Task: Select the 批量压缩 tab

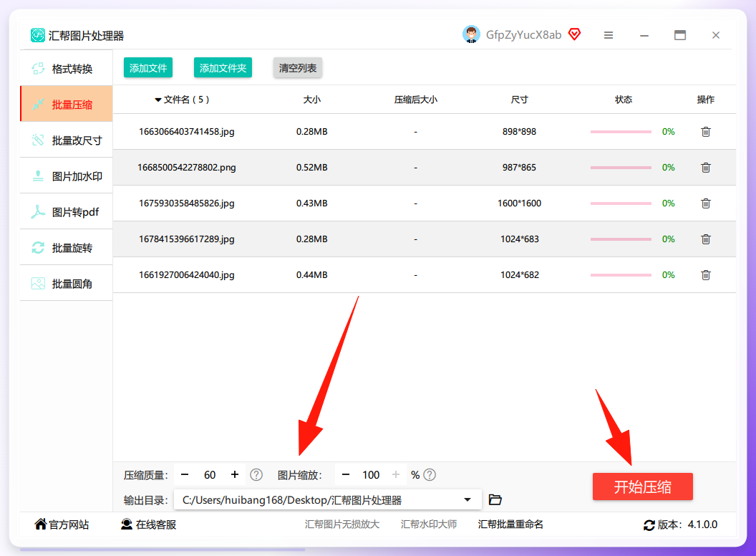Action: click(x=67, y=105)
